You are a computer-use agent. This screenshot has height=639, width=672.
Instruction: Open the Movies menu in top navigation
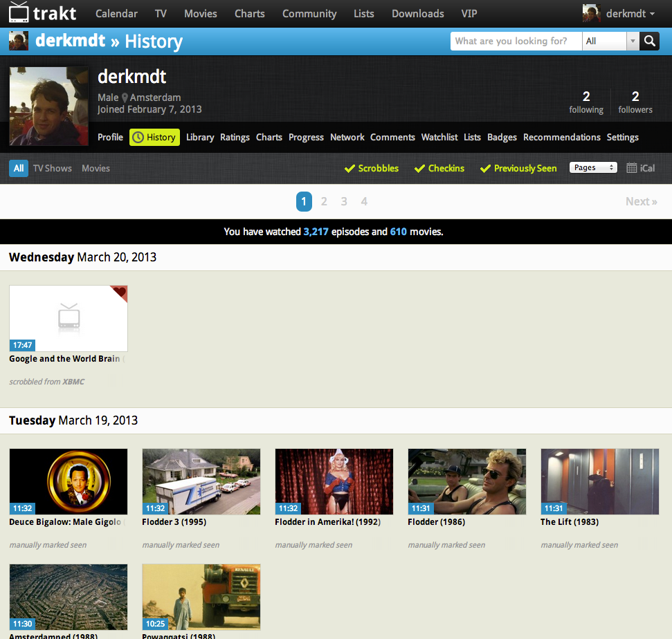click(201, 14)
